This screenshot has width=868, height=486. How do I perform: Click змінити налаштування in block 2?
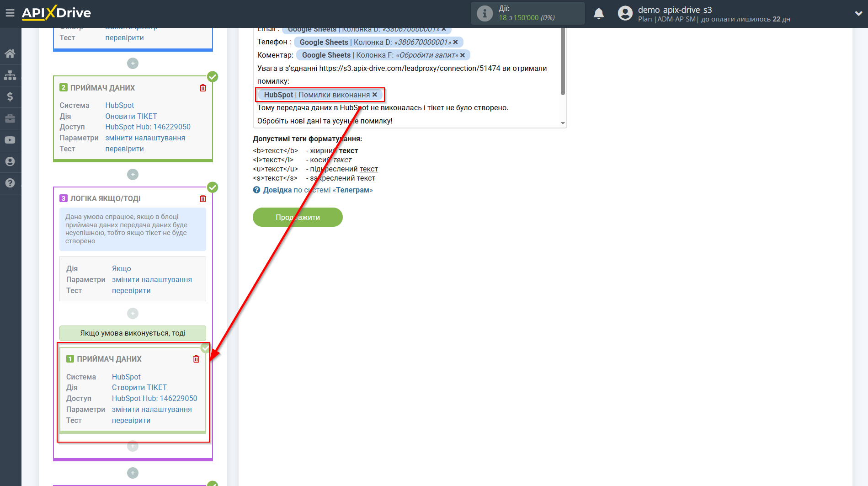[x=145, y=138]
